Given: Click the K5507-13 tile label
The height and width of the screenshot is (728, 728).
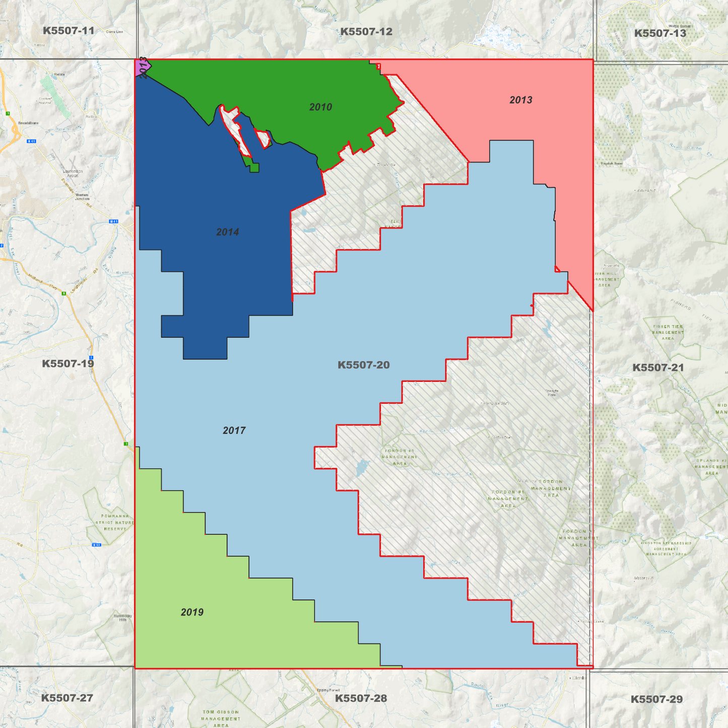Looking at the screenshot, I should 660,33.
